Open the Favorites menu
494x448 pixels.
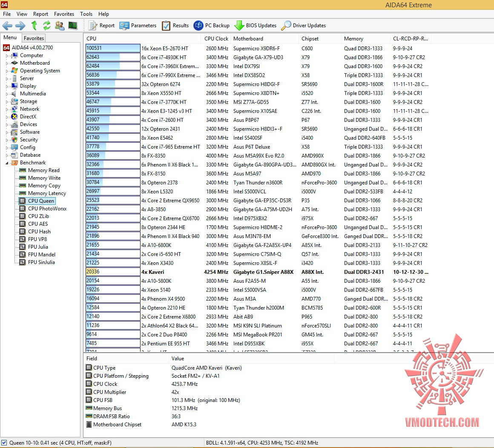click(64, 14)
